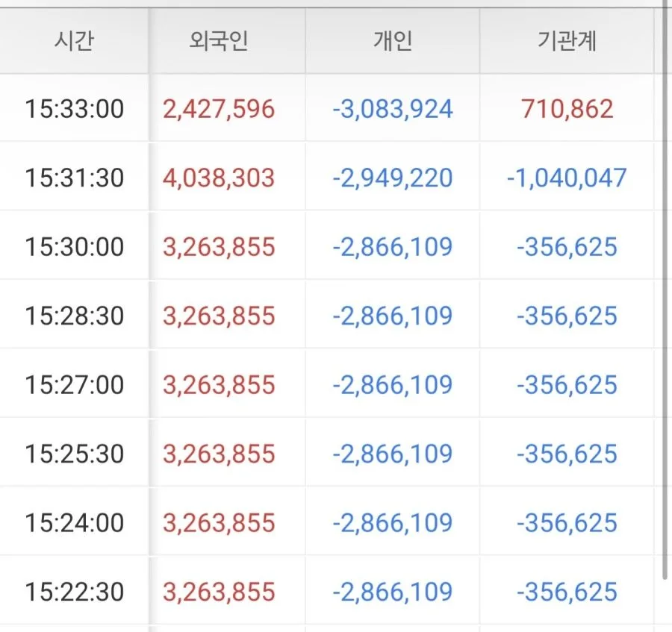Click foreign value 4,038,303
The height and width of the screenshot is (632, 672).
pyautogui.click(x=219, y=178)
